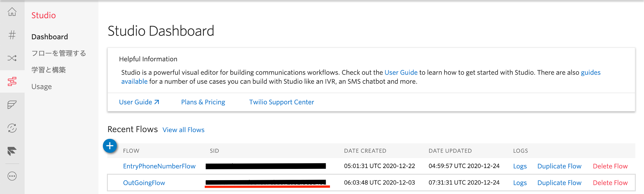This screenshot has height=194, width=644.
Task: Open the dark bird-shaped sidebar icon
Action: coord(12,151)
